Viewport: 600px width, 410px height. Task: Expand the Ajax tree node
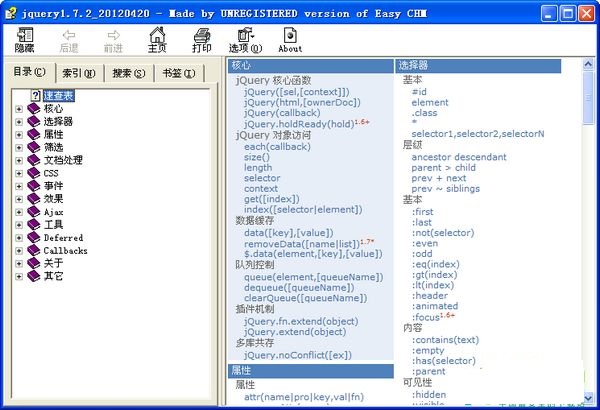19,212
